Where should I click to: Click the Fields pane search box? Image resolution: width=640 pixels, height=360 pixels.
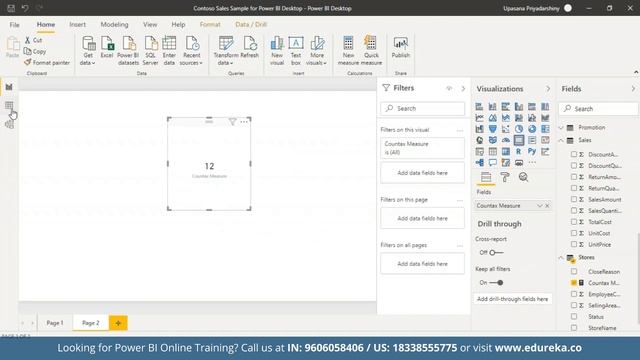pyautogui.click(x=599, y=109)
